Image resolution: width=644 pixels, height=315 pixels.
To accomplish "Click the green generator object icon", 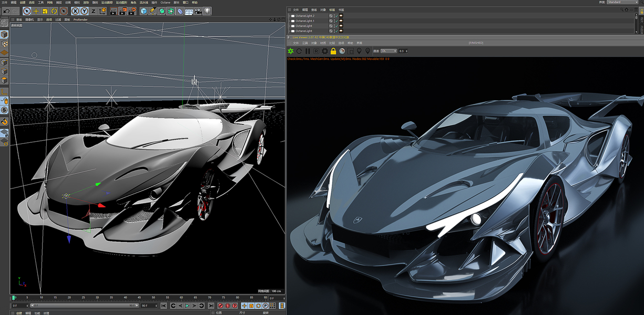I will click(x=162, y=11).
